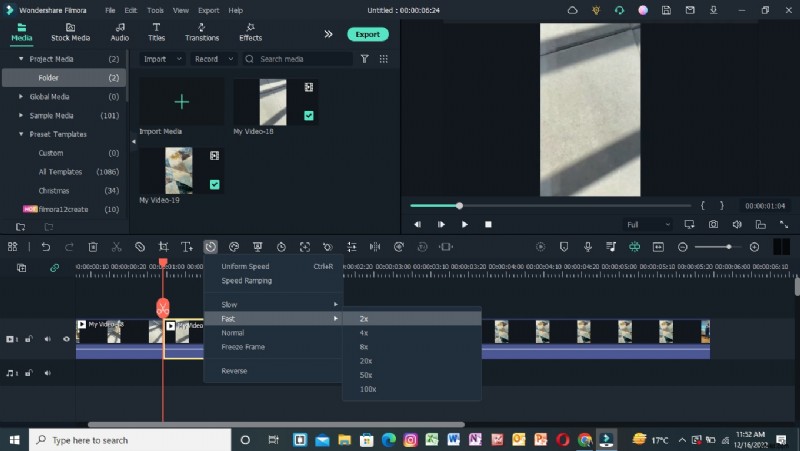The height and width of the screenshot is (451, 800).
Task: Expand more tabs with double chevron
Action: point(329,34)
